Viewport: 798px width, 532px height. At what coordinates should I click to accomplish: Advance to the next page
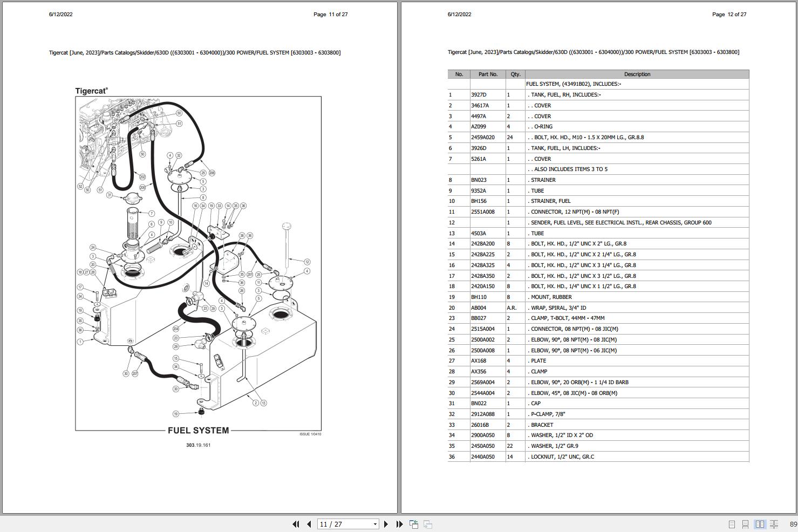[386, 524]
